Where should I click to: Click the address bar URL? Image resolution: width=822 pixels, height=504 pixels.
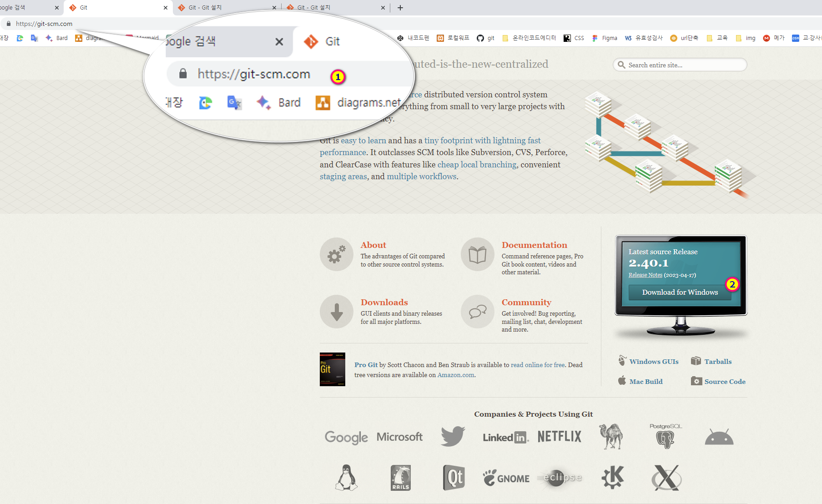[44, 24]
